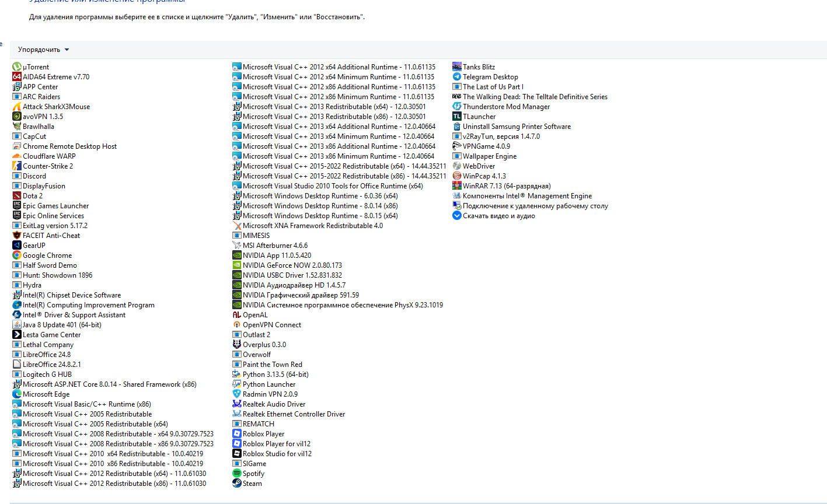The height and width of the screenshot is (504, 827).
Task: Click the TLauncher icon
Action: [457, 117]
